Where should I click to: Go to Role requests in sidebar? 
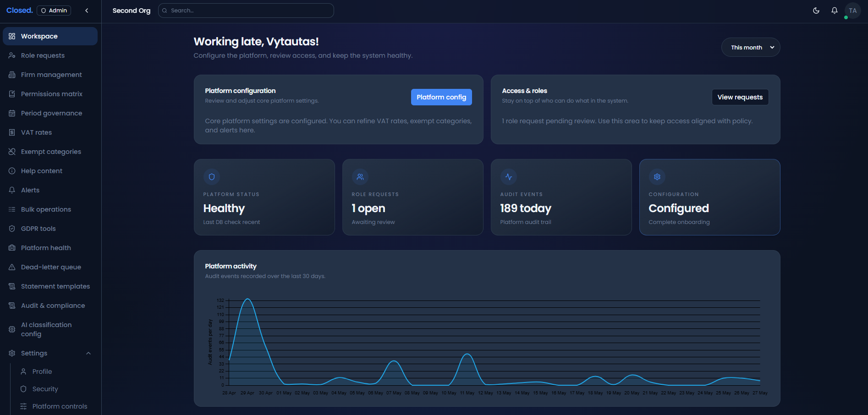50,55
